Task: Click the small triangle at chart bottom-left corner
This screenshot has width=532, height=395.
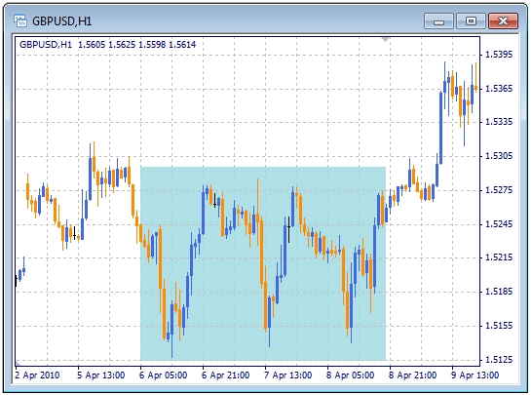Action: point(18,364)
